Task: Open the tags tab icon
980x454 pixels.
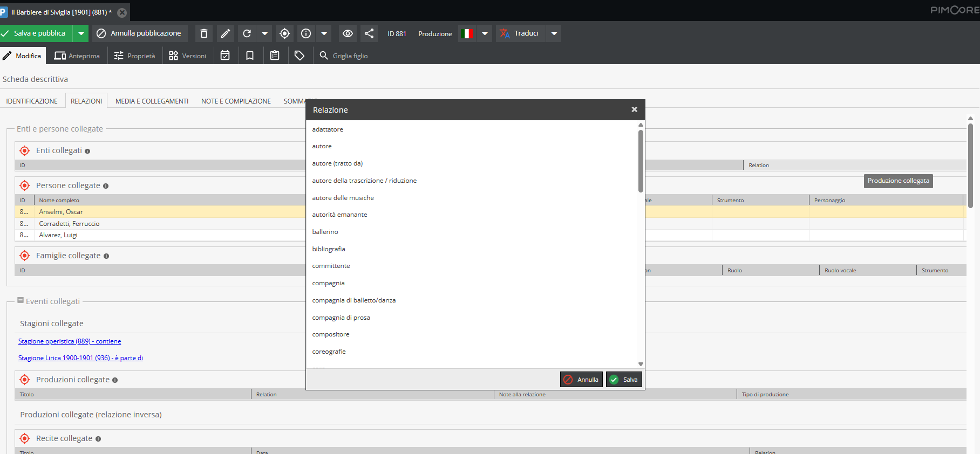Action: click(x=300, y=56)
